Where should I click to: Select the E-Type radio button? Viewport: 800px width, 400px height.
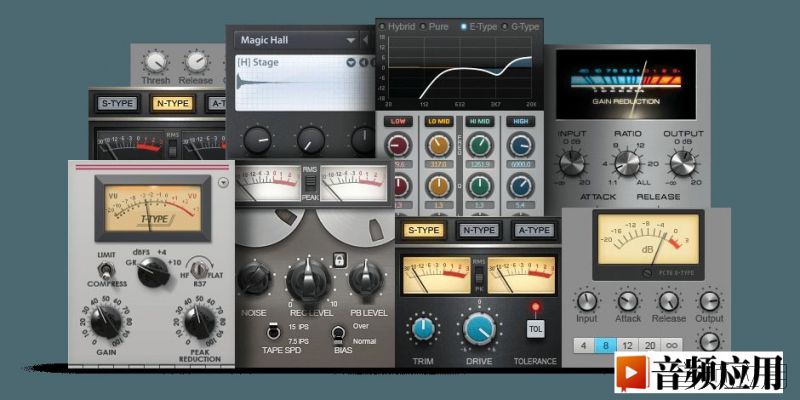[x=463, y=27]
